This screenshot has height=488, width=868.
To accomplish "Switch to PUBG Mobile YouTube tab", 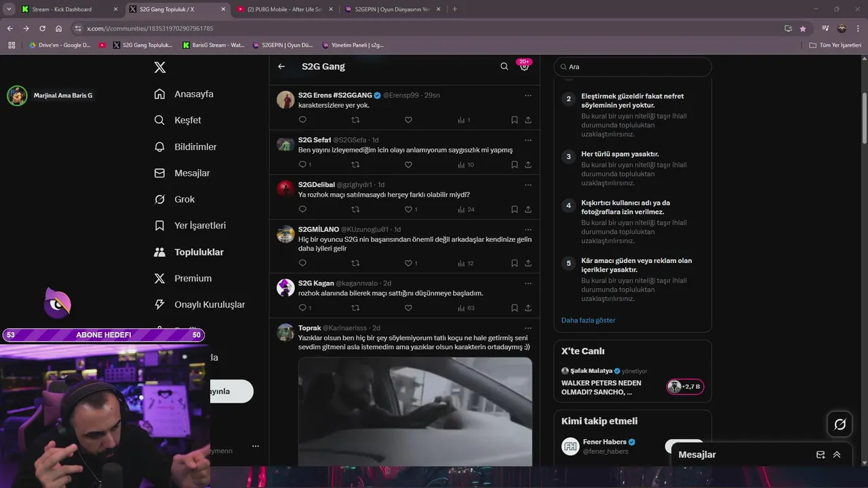I will [x=283, y=9].
